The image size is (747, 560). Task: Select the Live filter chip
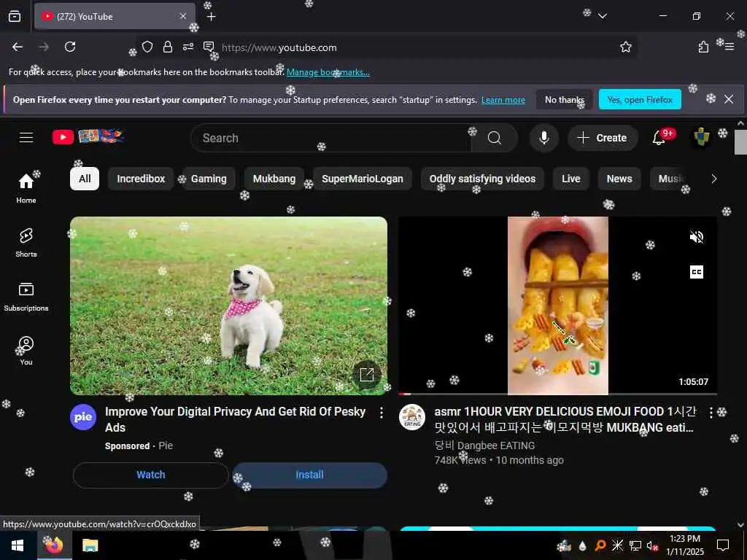(x=570, y=179)
